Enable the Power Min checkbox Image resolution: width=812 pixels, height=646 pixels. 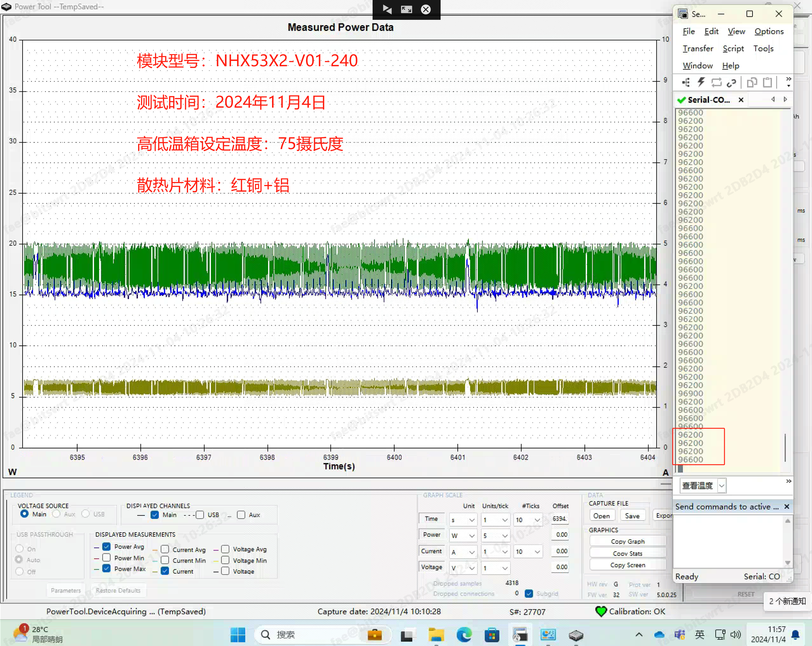click(106, 558)
